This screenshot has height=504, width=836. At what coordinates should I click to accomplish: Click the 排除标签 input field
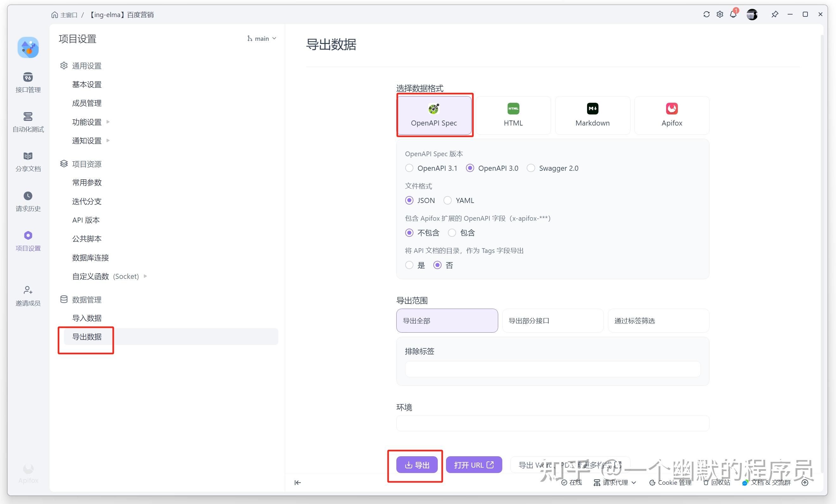pyautogui.click(x=552, y=369)
